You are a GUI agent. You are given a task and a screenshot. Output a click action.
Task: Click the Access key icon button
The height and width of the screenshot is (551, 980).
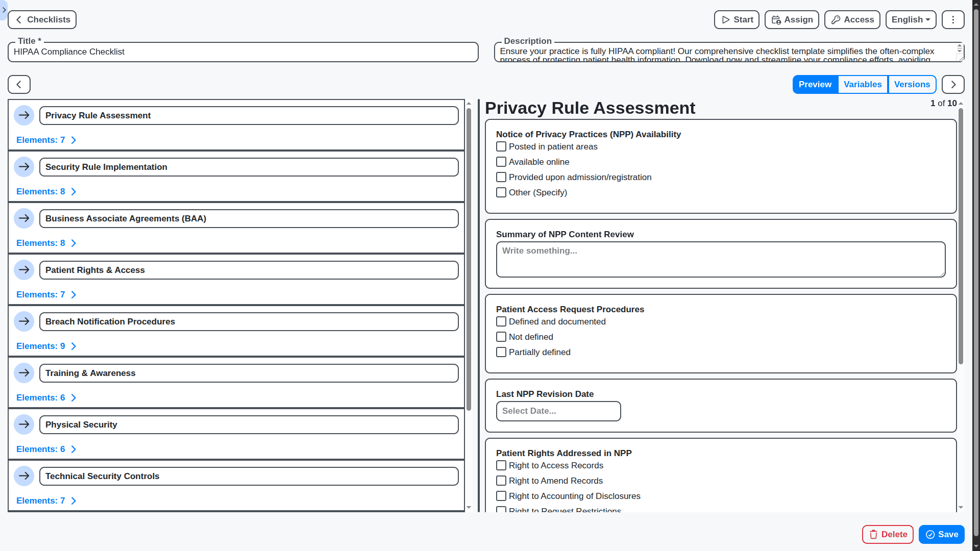851,19
